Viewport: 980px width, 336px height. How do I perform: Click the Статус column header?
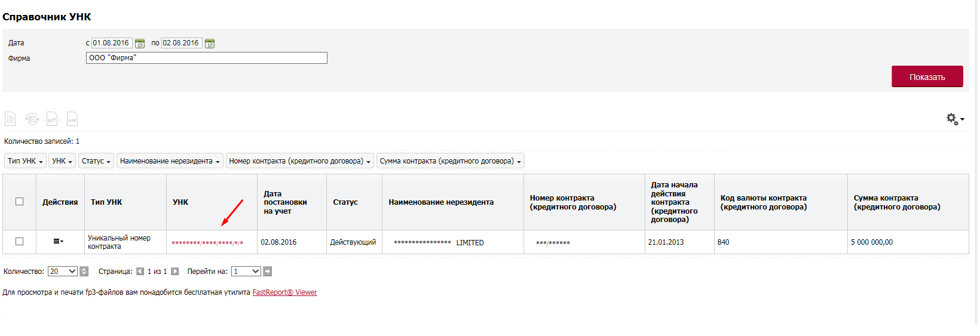pos(354,202)
